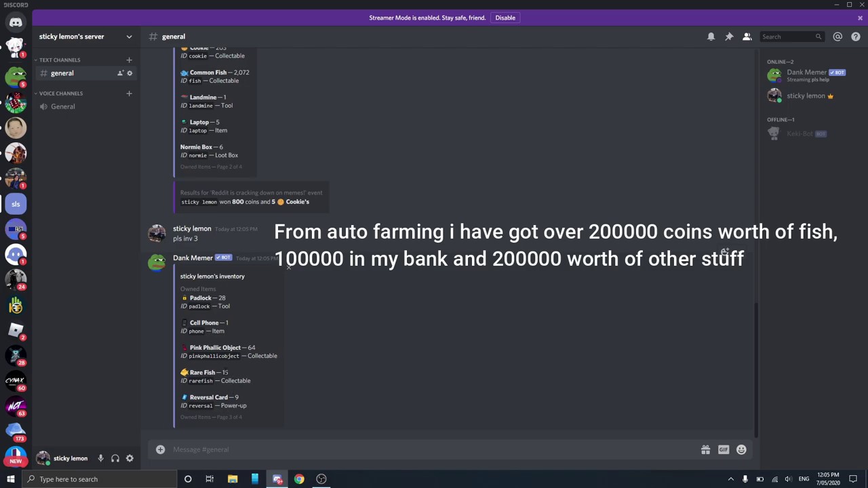Screen dimensions: 868x488
Task: Collapse the Voice Channels category
Action: click(60, 94)
